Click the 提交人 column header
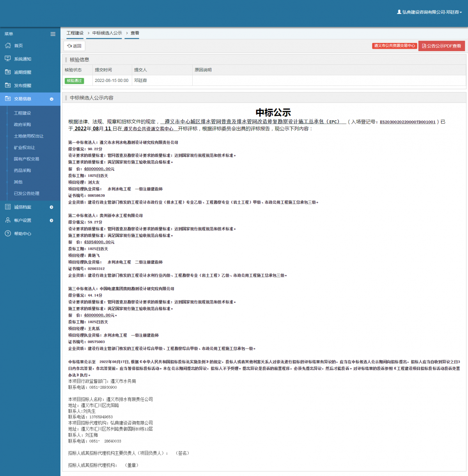This screenshot has height=476, width=468. click(x=140, y=70)
